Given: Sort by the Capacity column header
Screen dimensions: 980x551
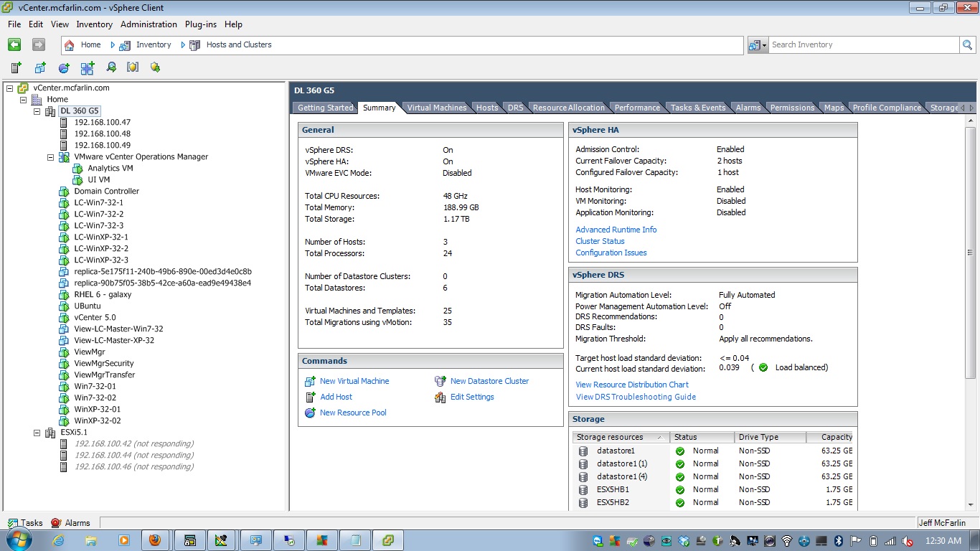Looking at the screenshot, I should 829,437.
